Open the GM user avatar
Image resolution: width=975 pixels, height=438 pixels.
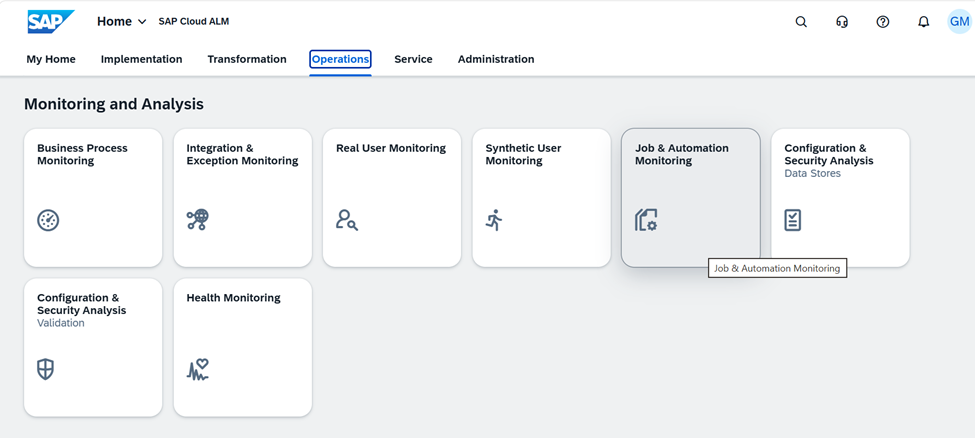(959, 22)
